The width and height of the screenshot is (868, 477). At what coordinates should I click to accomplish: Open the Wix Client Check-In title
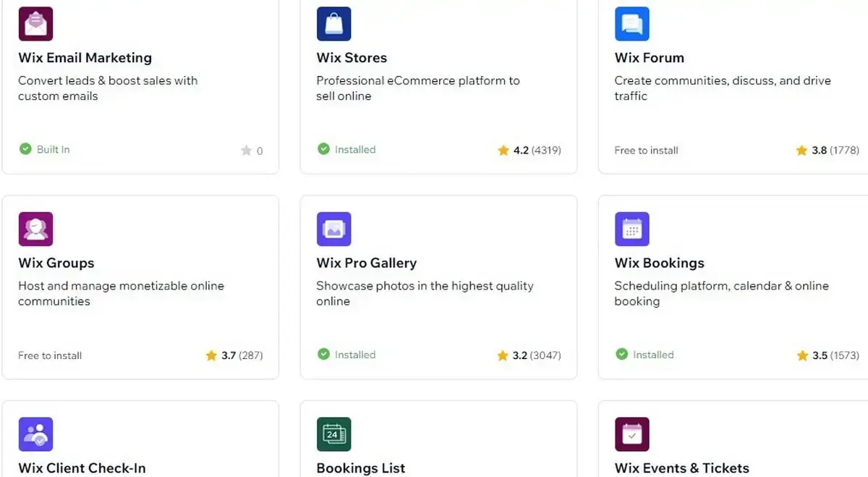pyautogui.click(x=82, y=468)
